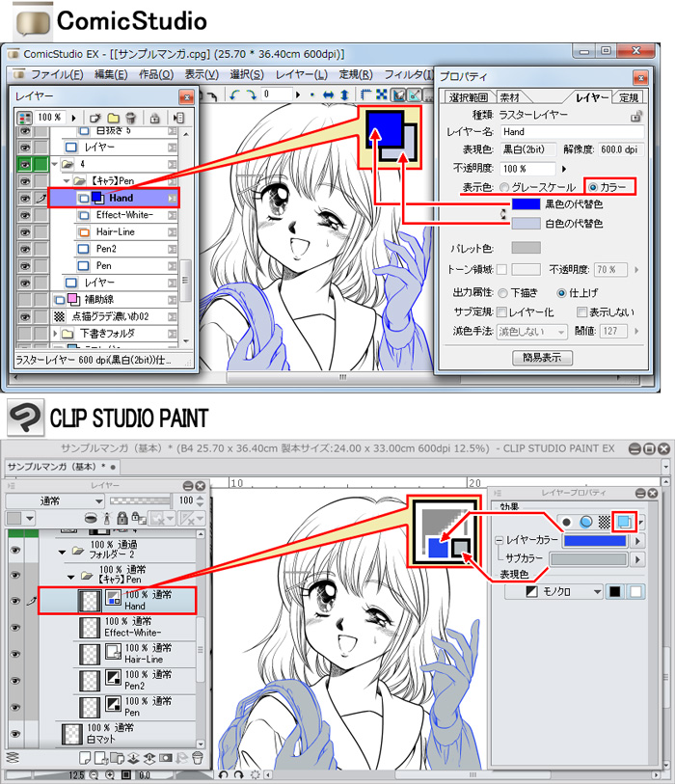Hide the Pen2 layer in CLIP STUDIO PAINT
Image resolution: width=675 pixels, height=784 pixels.
point(15,681)
